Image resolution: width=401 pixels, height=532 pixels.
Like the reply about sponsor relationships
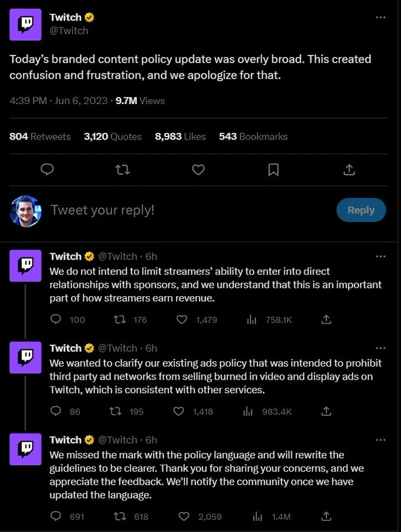[182, 319]
